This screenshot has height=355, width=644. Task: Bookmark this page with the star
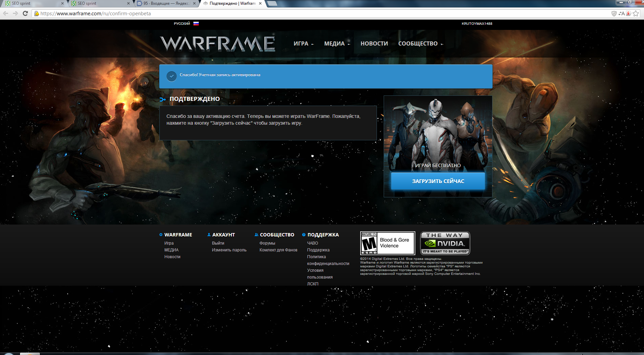tap(636, 14)
